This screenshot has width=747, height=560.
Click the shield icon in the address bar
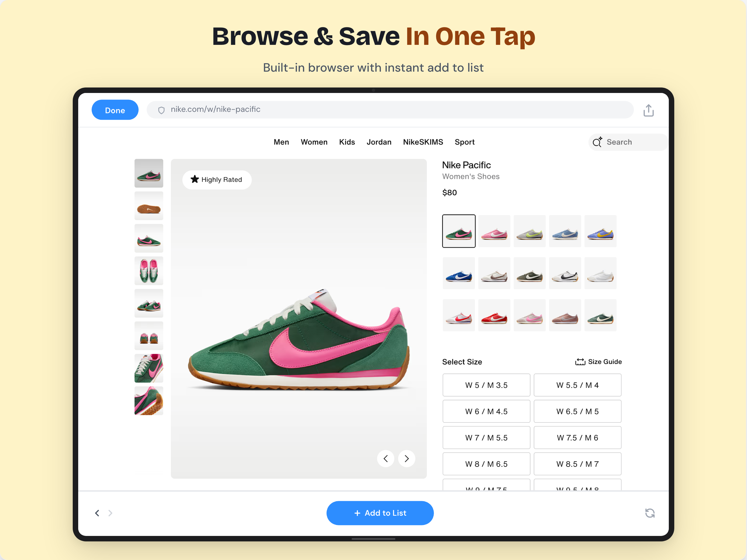[x=161, y=110]
